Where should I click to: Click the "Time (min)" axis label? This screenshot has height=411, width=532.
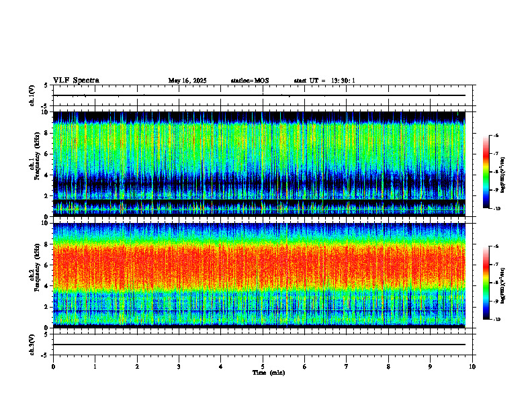pyautogui.click(x=269, y=373)
